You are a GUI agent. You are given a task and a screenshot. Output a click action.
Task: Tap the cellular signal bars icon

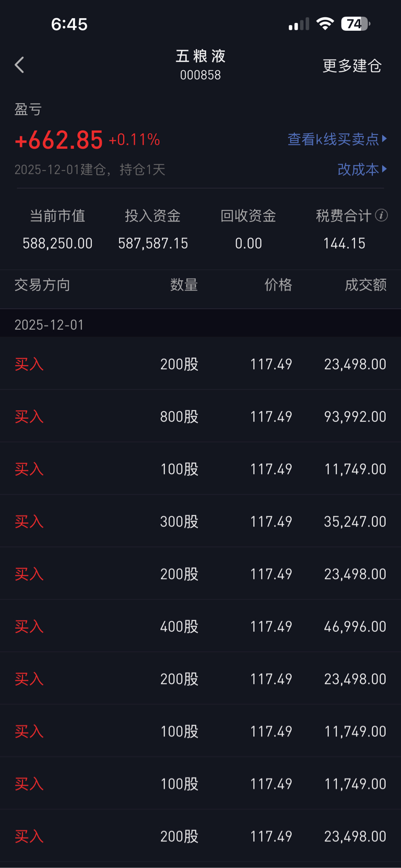click(x=299, y=24)
